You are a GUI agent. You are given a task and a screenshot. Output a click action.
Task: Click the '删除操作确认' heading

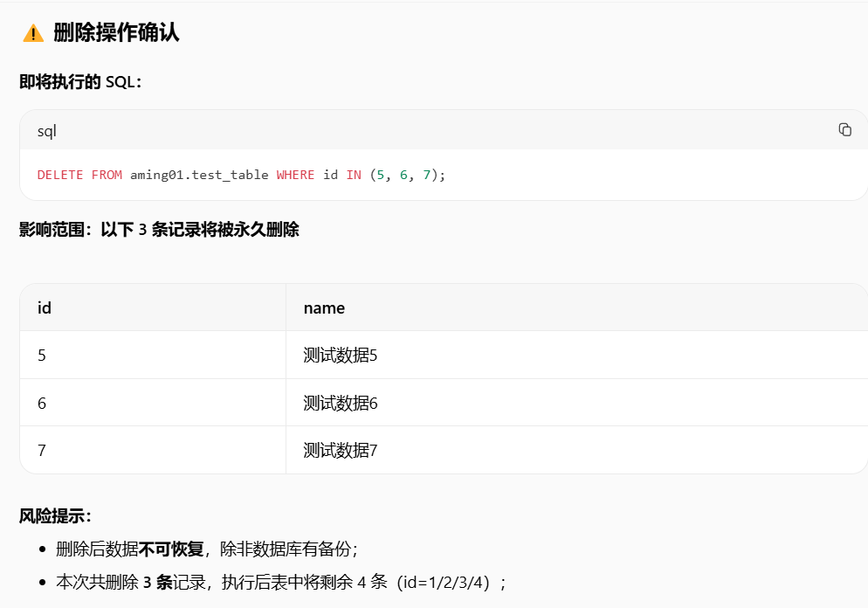click(116, 32)
